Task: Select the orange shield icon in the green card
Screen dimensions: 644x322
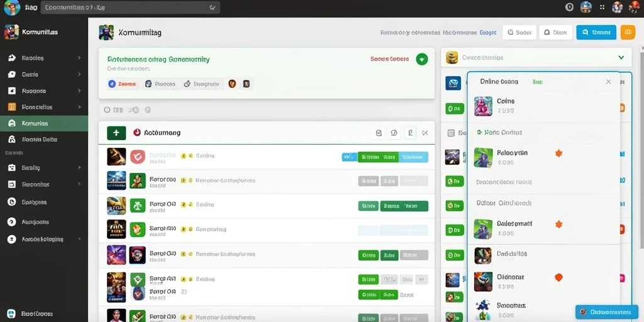Action: [232, 84]
